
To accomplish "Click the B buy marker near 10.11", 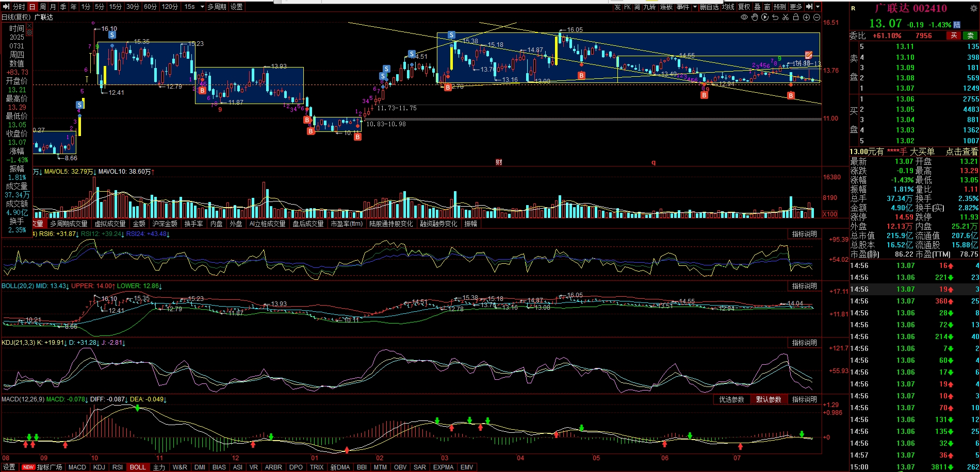I will pos(357,137).
